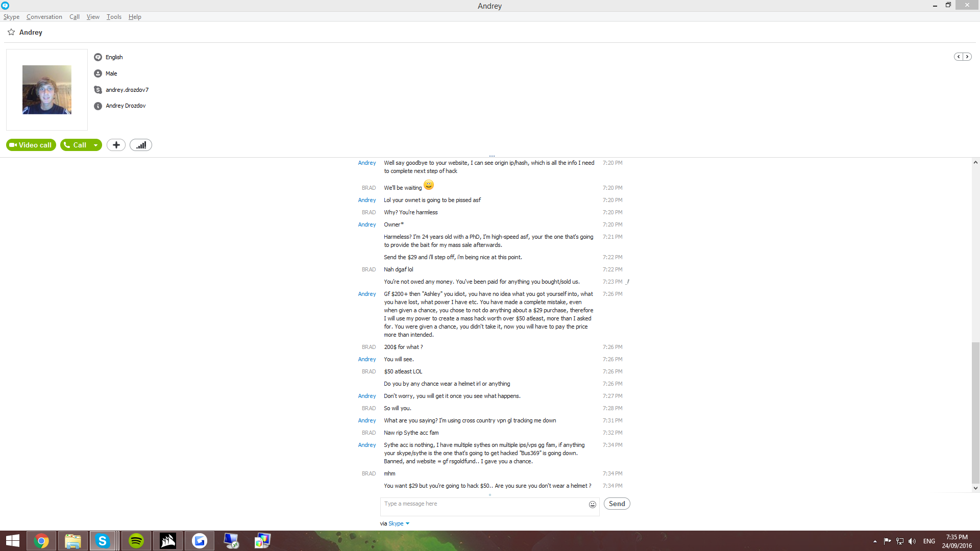This screenshot has height=551, width=980.
Task: Open Spotify from the taskbar
Action: 136,541
